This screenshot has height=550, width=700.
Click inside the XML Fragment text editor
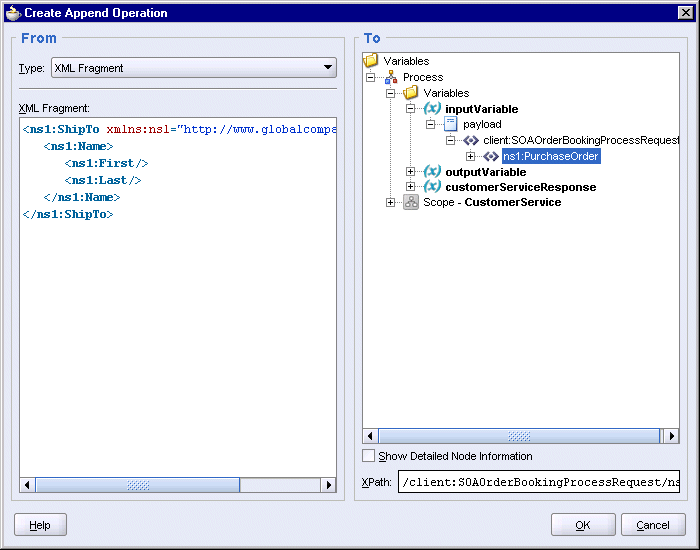coord(178,297)
